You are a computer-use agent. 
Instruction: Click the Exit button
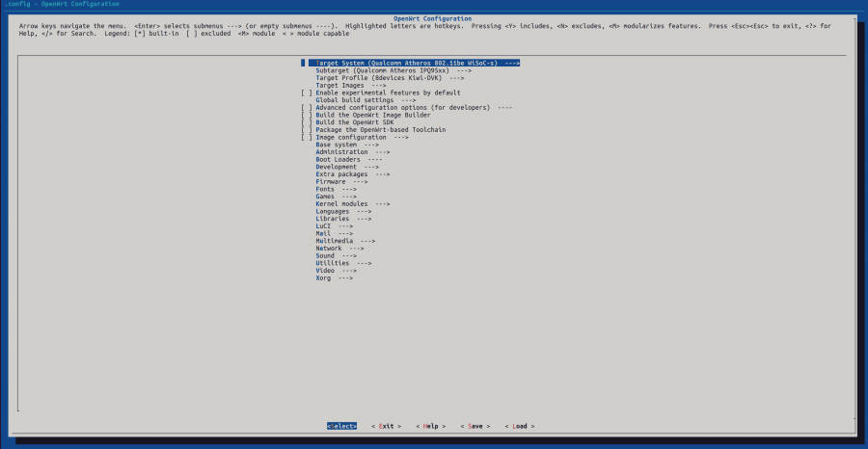coord(387,426)
